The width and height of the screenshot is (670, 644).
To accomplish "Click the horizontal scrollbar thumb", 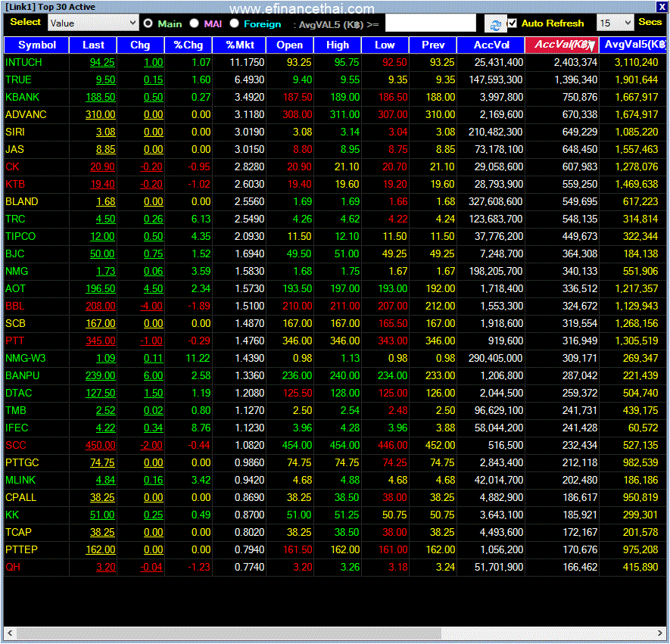I will 229,633.
